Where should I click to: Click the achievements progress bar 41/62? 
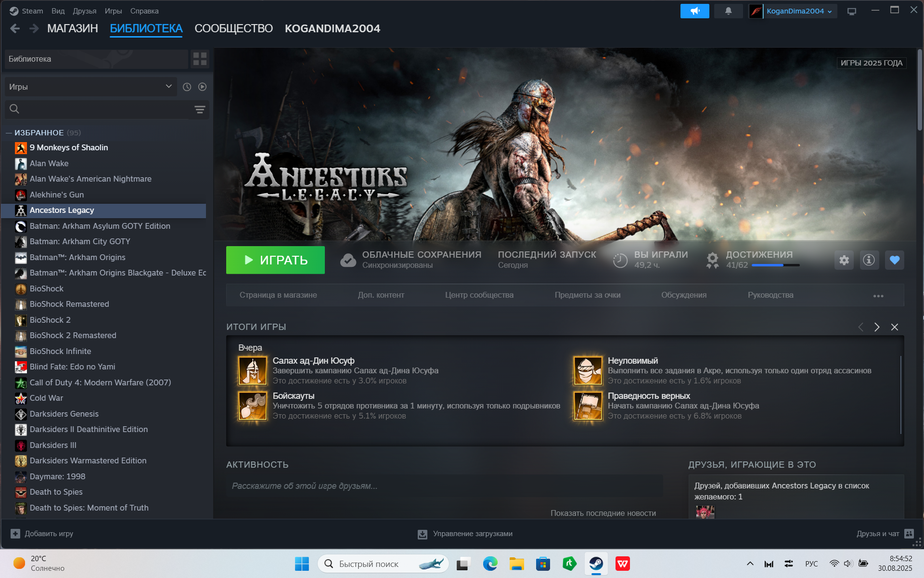coord(775,265)
